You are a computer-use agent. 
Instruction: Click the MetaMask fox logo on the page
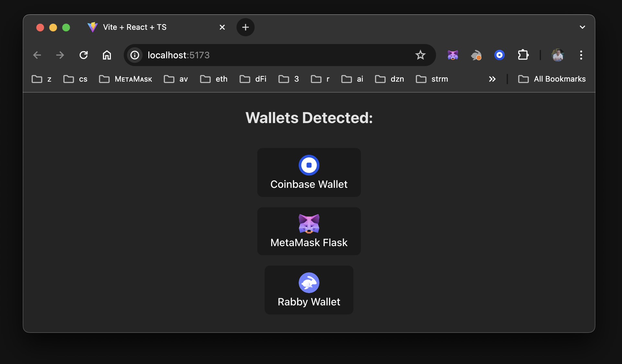[309, 223]
